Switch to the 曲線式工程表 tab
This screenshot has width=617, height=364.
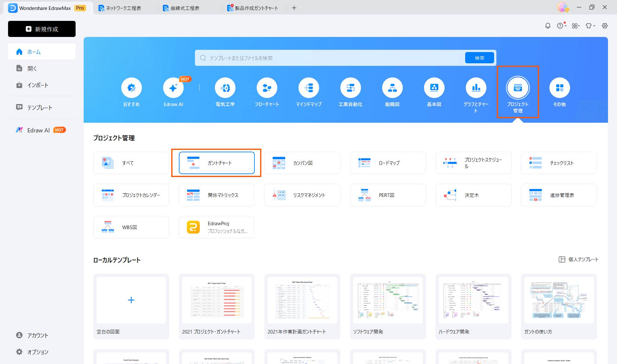click(x=185, y=8)
